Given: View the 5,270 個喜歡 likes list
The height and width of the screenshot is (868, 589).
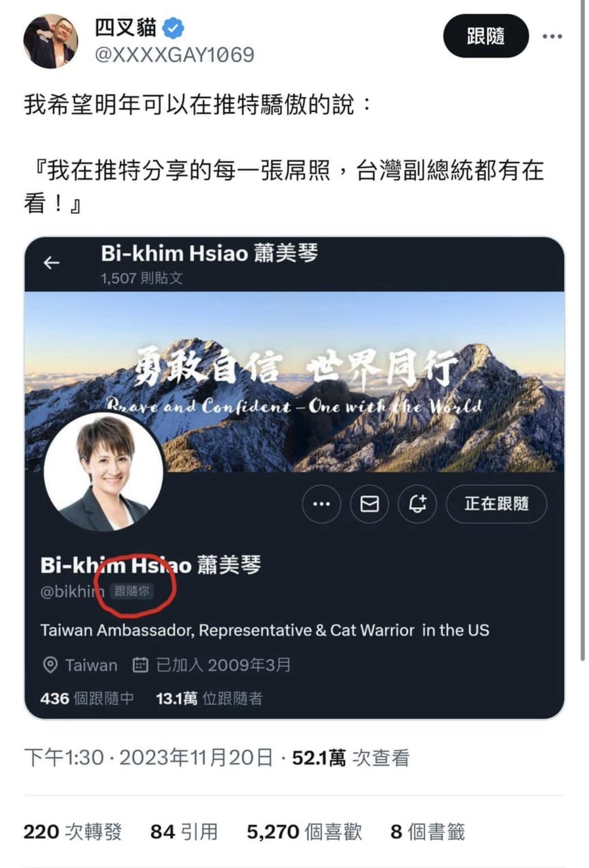Looking at the screenshot, I should [304, 832].
